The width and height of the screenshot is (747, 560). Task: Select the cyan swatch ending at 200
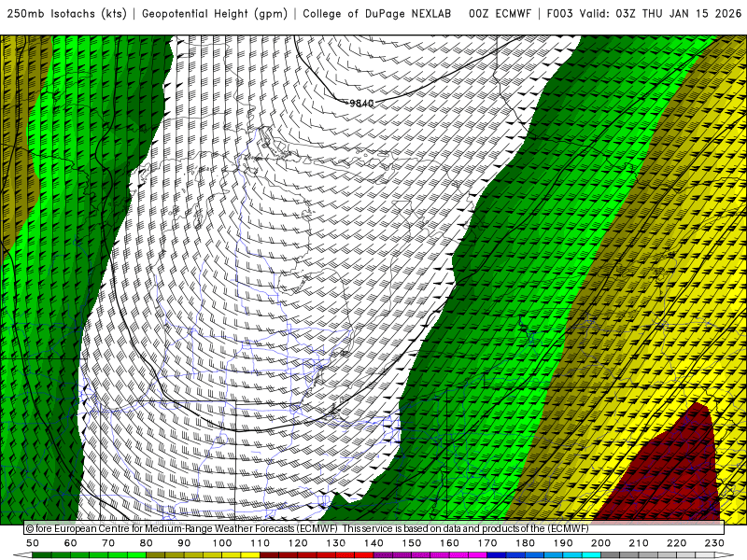click(x=591, y=555)
